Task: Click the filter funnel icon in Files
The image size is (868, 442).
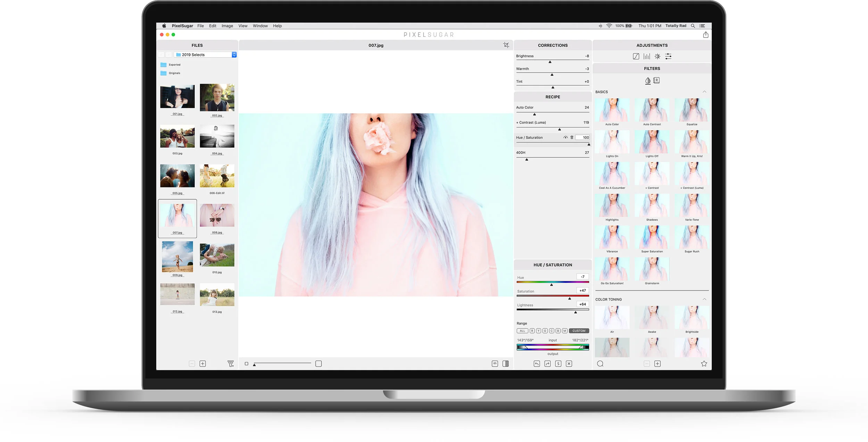Action: point(231,364)
